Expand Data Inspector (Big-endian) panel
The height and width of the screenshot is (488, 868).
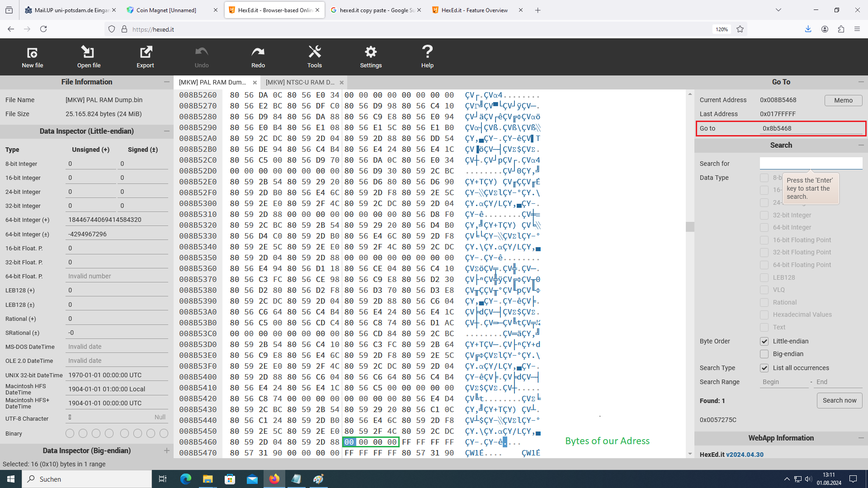167,450
